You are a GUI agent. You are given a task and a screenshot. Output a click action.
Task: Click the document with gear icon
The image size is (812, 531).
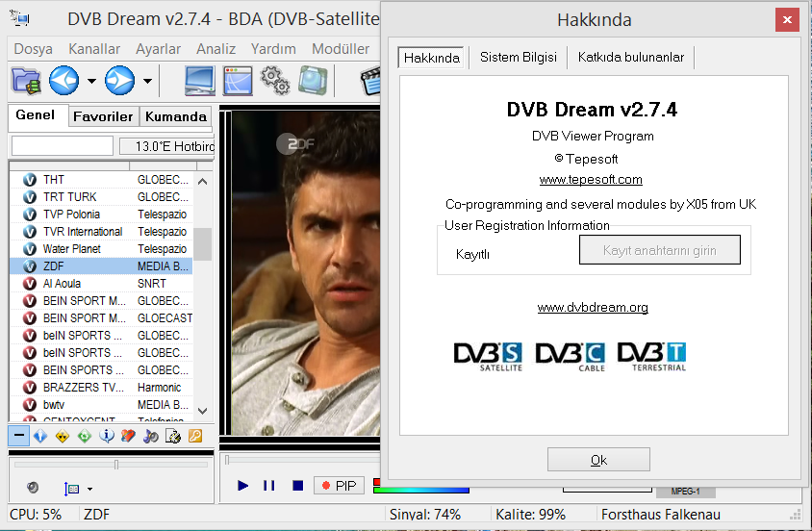[x=173, y=437]
